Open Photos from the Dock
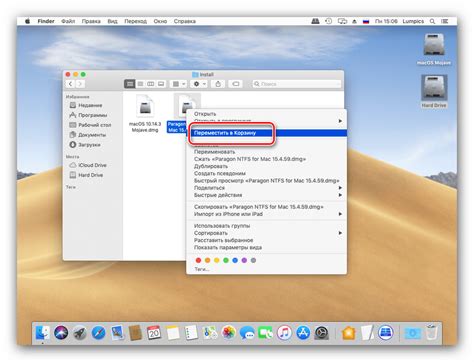This screenshot has height=362, width=474. [229, 333]
